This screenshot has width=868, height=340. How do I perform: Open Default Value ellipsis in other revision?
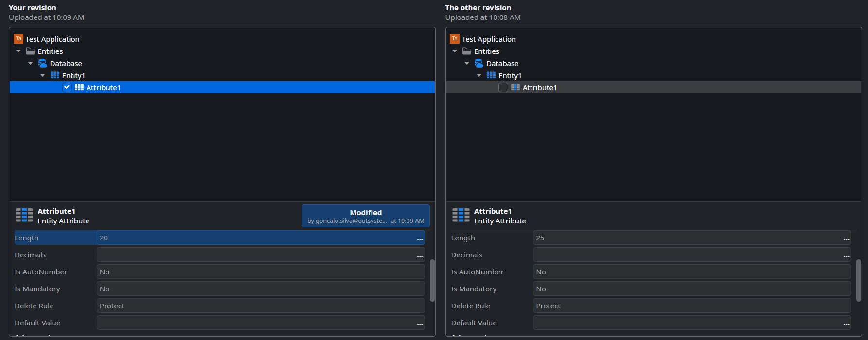846,323
